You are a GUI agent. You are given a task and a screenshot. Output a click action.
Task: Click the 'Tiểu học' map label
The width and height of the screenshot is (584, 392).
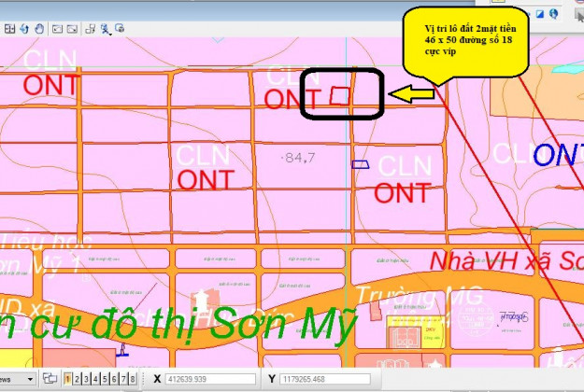pos(46,242)
